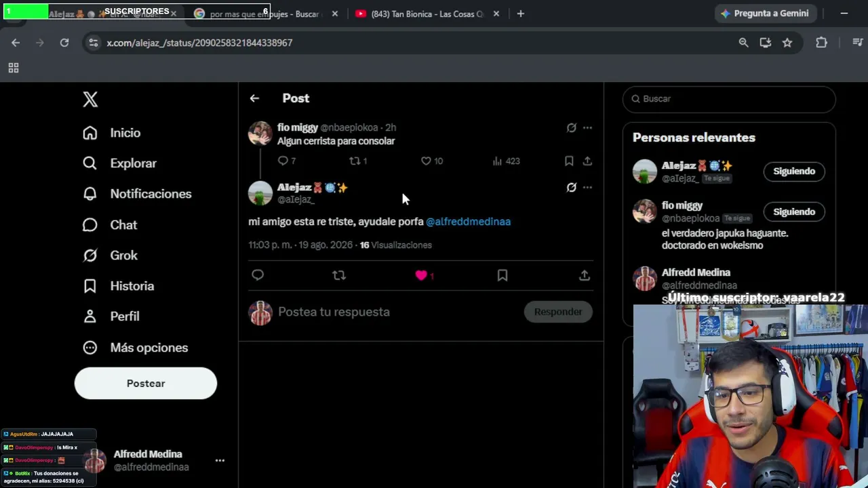Go back with the Post header arrow
This screenshot has width=868, height=488.
pos(254,99)
